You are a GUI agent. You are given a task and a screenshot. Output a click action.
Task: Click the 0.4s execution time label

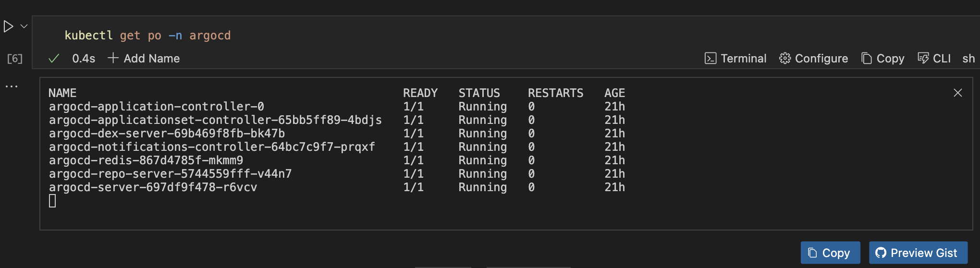coord(84,59)
